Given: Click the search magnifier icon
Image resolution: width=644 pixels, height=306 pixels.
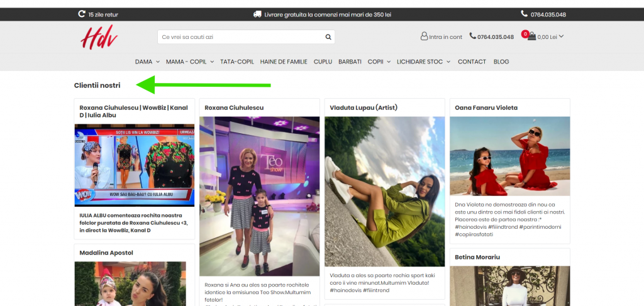Looking at the screenshot, I should pyautogui.click(x=328, y=37).
